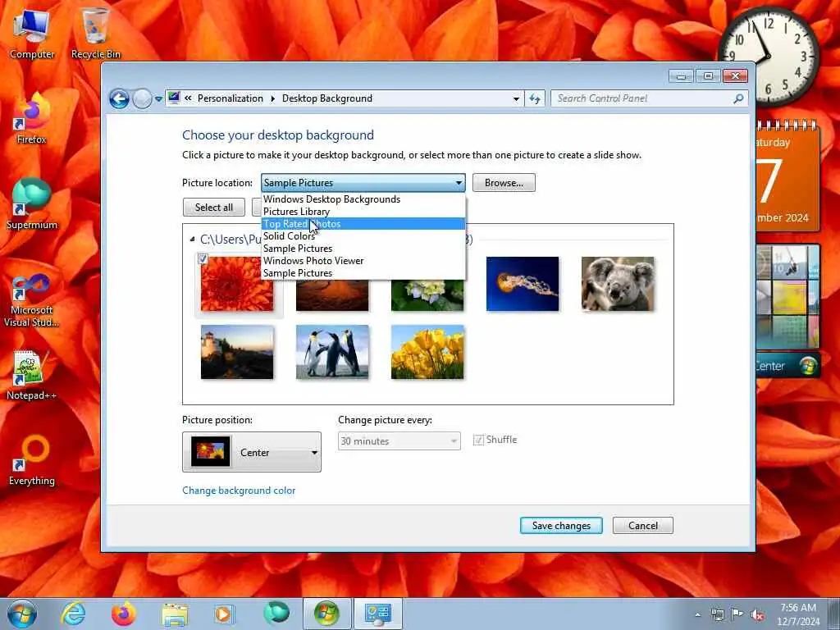The height and width of the screenshot is (630, 840).
Task: Open the Everything search desktop shortcut
Action: [x=32, y=460]
